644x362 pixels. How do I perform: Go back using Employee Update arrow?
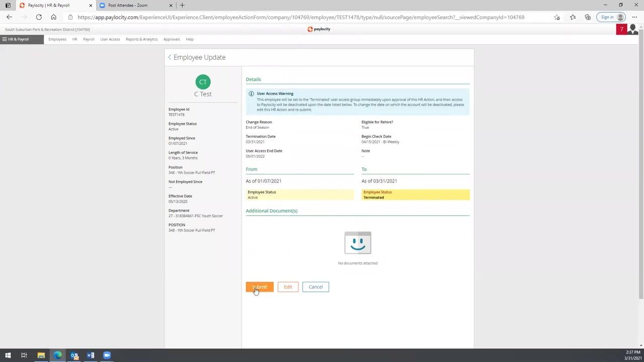tap(170, 57)
